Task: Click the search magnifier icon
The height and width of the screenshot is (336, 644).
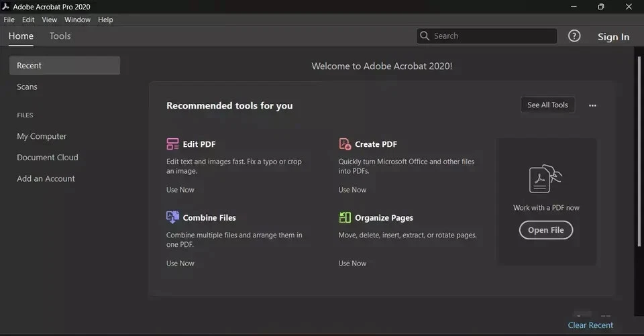Action: point(425,36)
